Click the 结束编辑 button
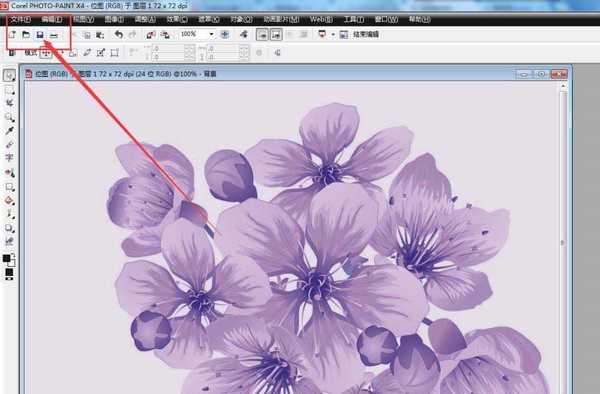Viewport: 600px width, 394px height. pyautogui.click(x=366, y=35)
